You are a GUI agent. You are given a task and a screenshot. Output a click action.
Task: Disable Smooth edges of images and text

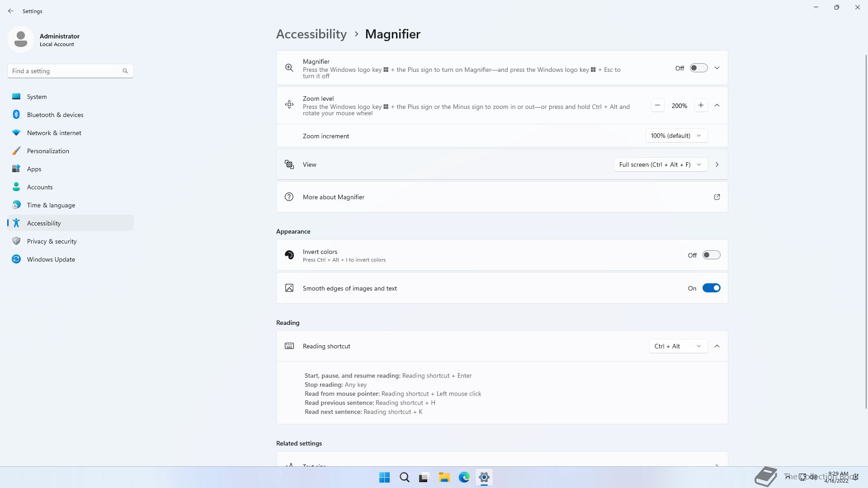pos(711,288)
